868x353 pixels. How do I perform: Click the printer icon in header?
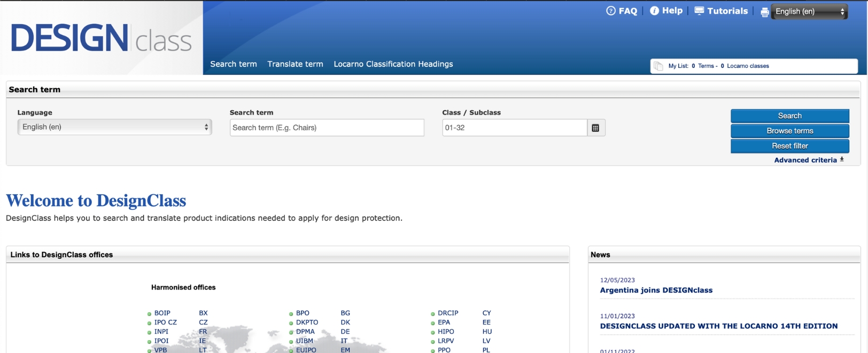pyautogui.click(x=765, y=12)
